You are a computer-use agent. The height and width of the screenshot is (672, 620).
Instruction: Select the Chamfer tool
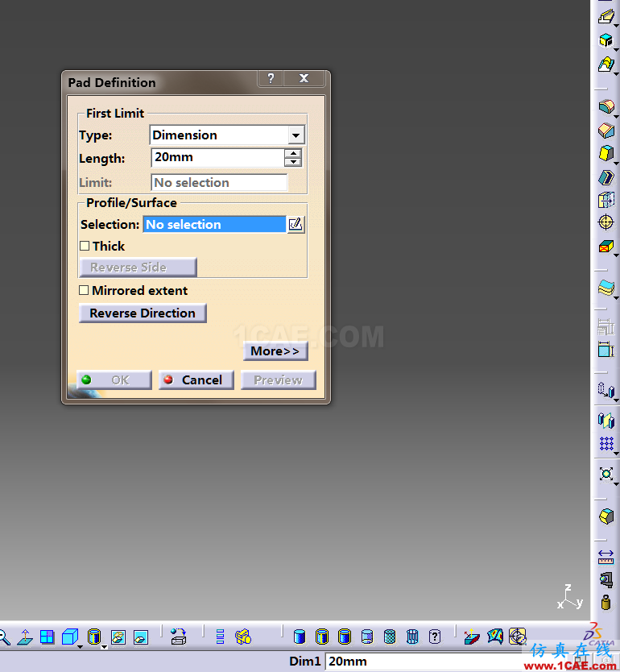[x=606, y=130]
